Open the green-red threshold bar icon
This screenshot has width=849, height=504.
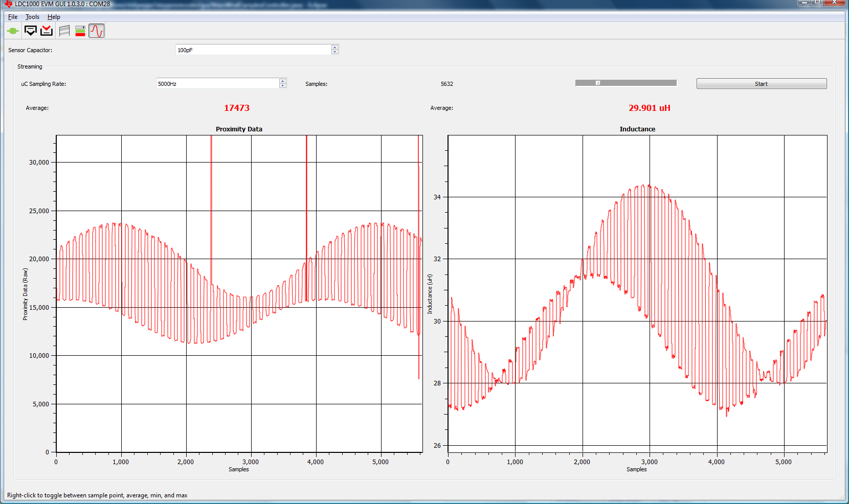80,31
